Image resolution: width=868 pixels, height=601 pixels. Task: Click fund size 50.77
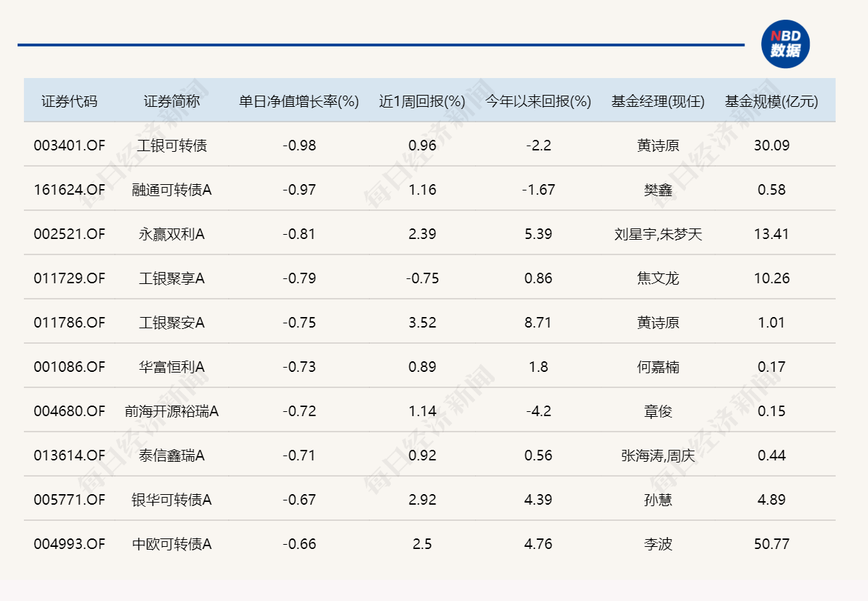pos(772,544)
